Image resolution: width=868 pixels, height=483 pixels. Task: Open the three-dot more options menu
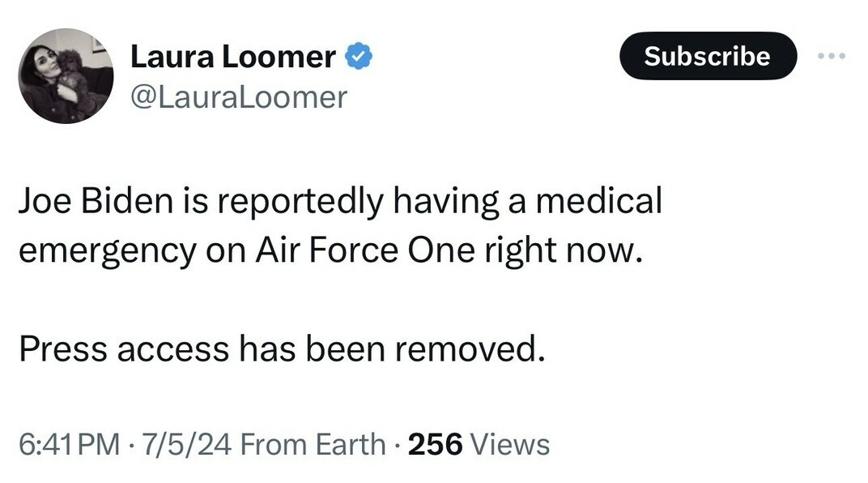click(831, 56)
